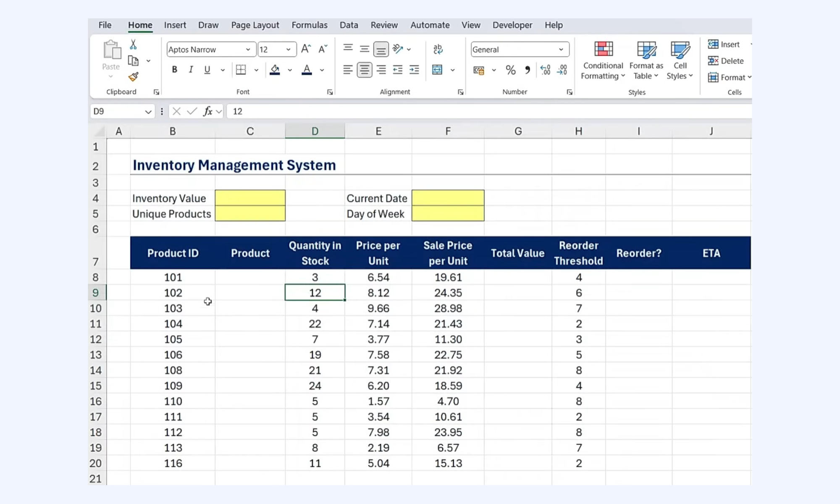Select the Format Painter brush

coord(133,77)
